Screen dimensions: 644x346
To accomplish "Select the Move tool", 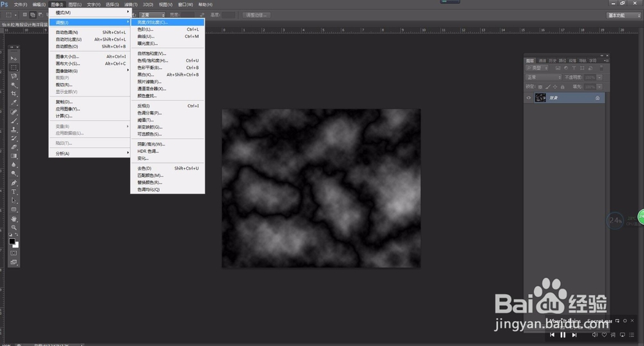I will click(14, 59).
